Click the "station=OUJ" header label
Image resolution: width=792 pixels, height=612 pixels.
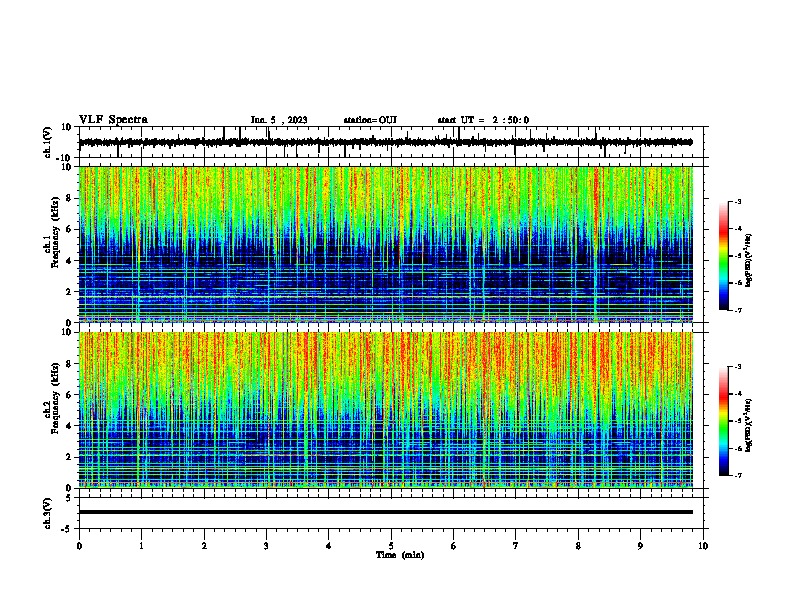[370, 120]
